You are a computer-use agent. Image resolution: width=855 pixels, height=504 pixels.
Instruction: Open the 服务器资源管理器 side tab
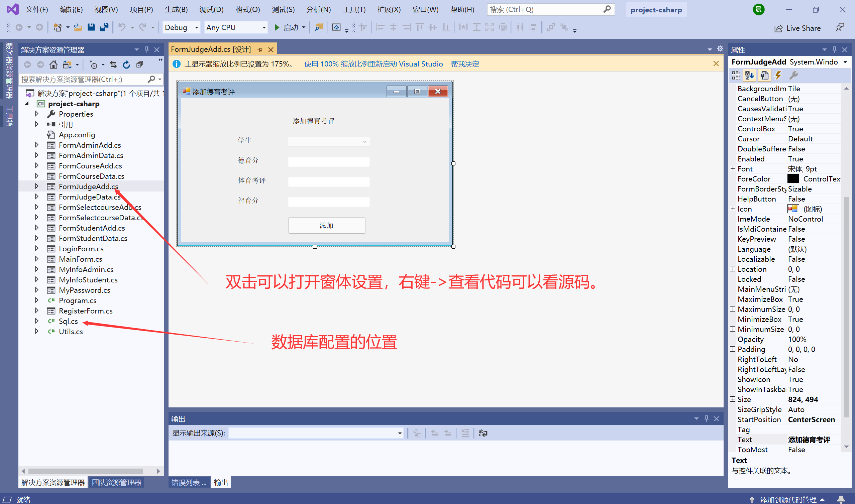coord(9,70)
